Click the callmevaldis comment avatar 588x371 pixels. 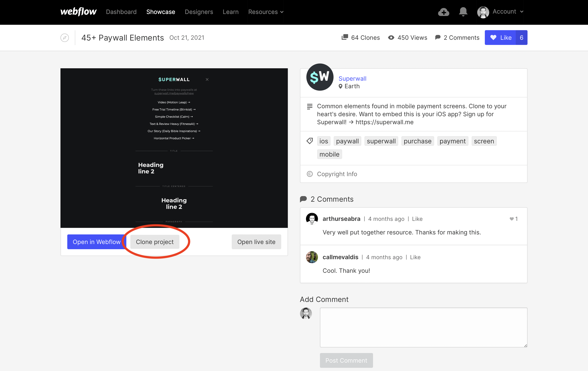pyautogui.click(x=312, y=257)
